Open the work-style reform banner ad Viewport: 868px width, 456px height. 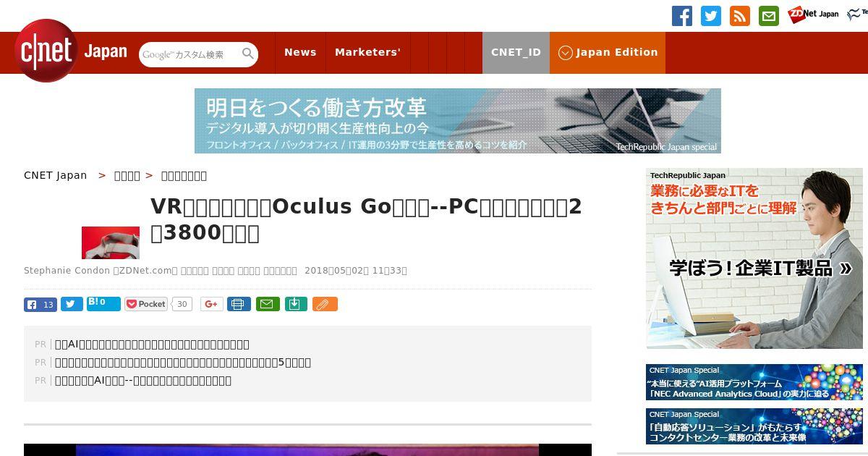[x=458, y=121]
